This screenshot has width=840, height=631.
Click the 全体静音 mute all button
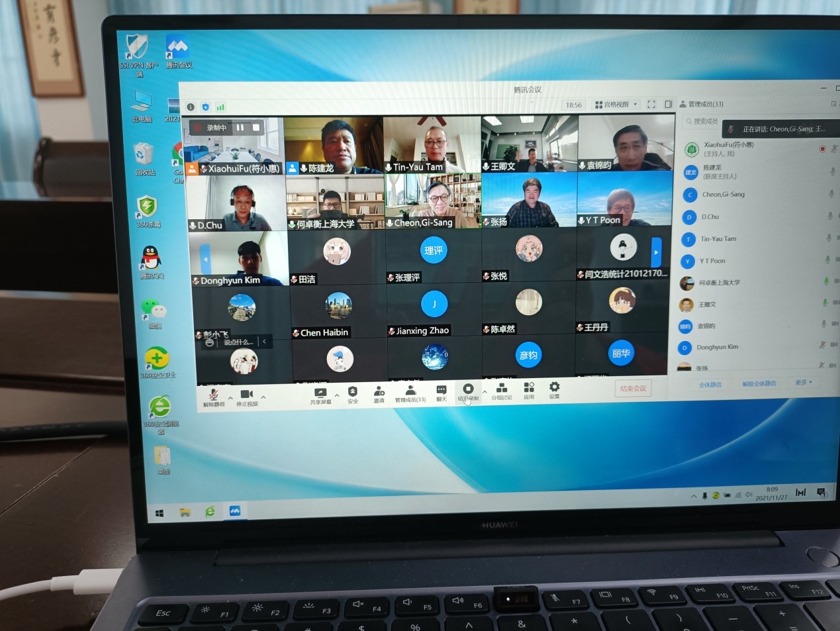tap(710, 384)
